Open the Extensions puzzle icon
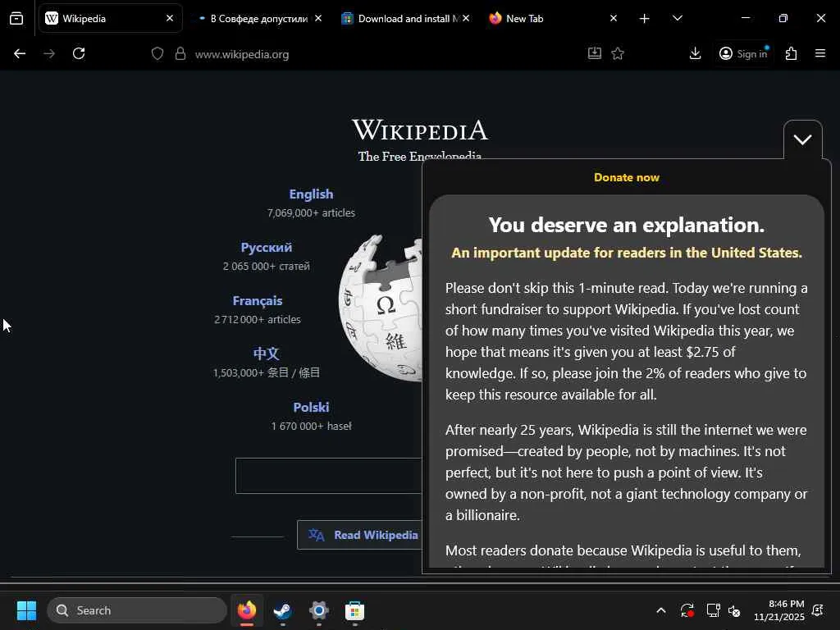Screen dimensions: 840x630 (792, 53)
